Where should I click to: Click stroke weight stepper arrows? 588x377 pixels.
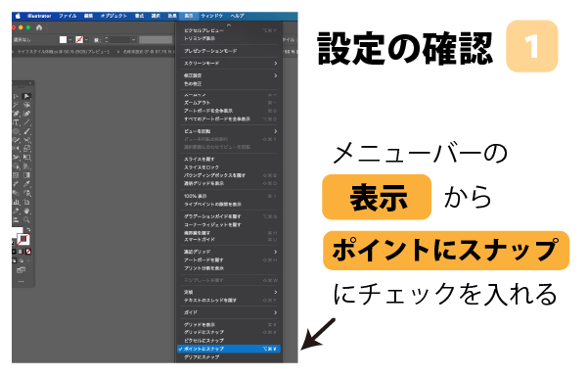pos(106,40)
